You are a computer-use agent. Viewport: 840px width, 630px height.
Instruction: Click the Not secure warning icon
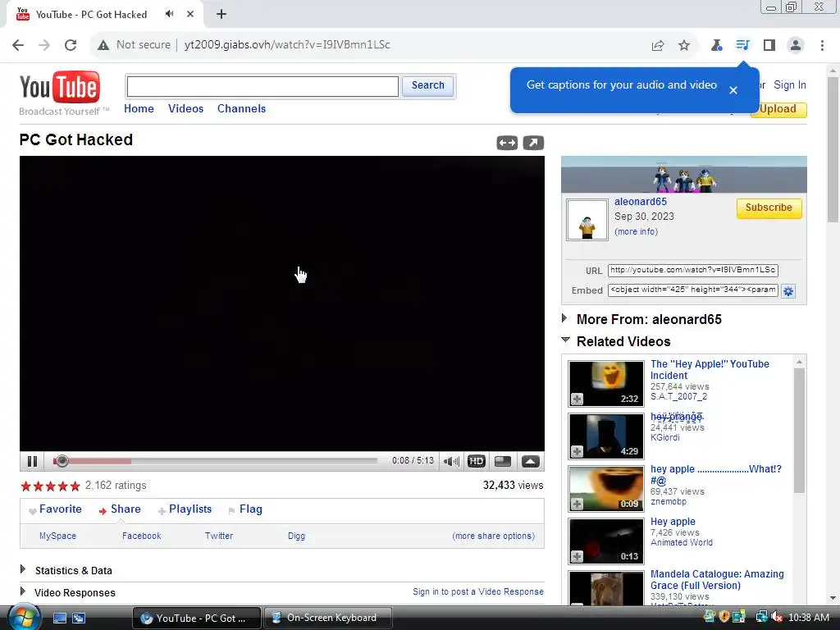pyautogui.click(x=103, y=45)
